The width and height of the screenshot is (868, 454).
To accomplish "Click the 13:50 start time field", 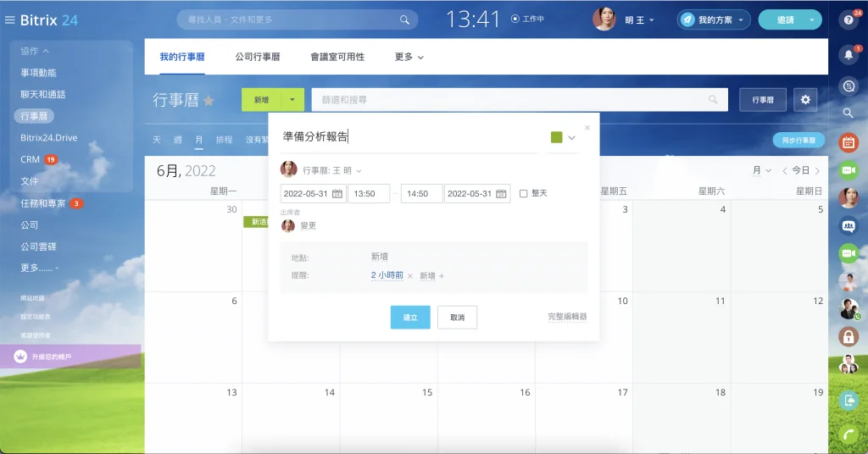I will coord(368,194).
